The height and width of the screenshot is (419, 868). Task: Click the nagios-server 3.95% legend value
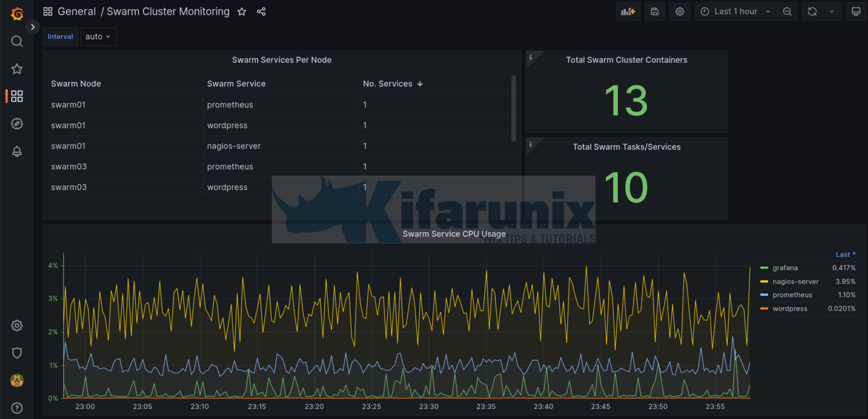pos(845,281)
